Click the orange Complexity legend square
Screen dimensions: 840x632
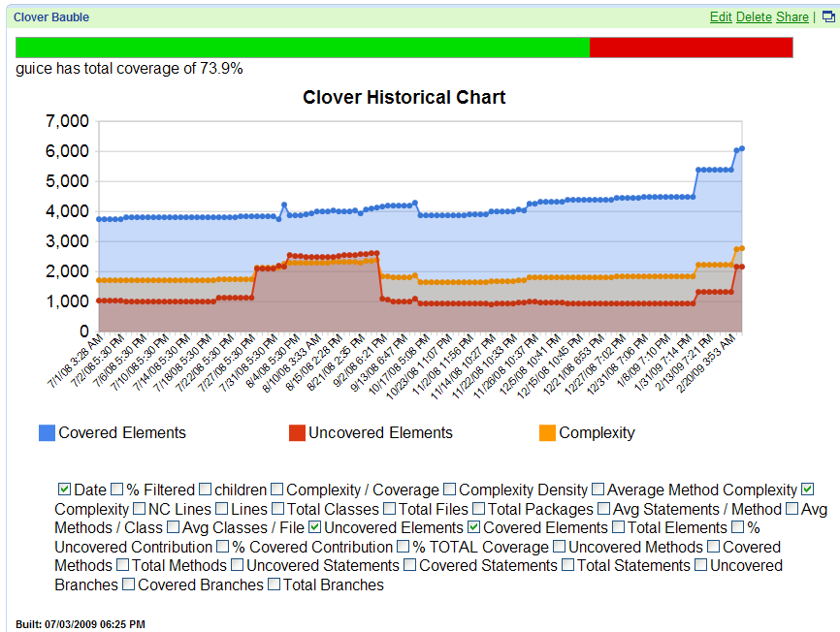[x=547, y=433]
